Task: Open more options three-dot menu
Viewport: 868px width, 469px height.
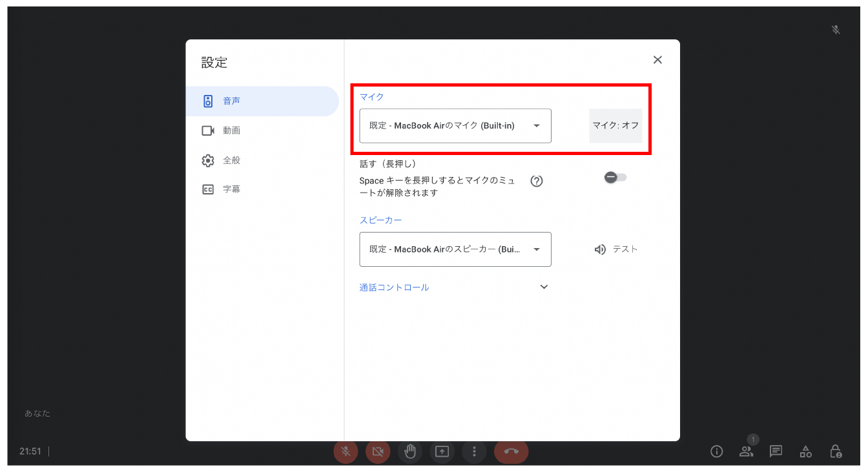Action: 474,452
